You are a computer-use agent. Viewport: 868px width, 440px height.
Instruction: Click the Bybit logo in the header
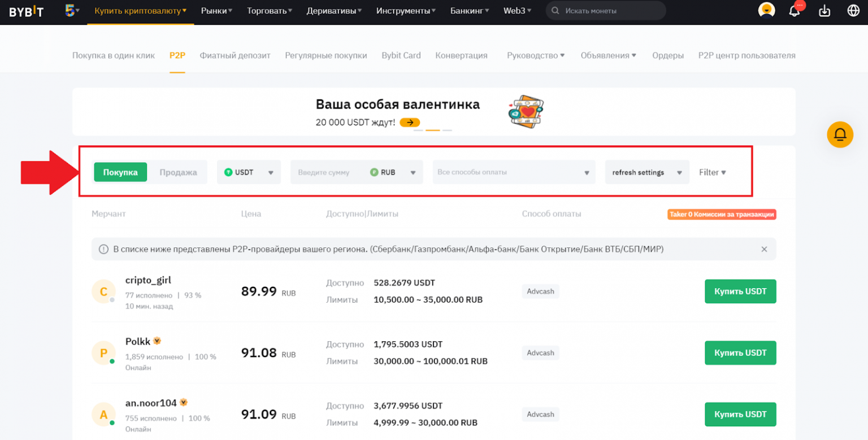coord(26,11)
